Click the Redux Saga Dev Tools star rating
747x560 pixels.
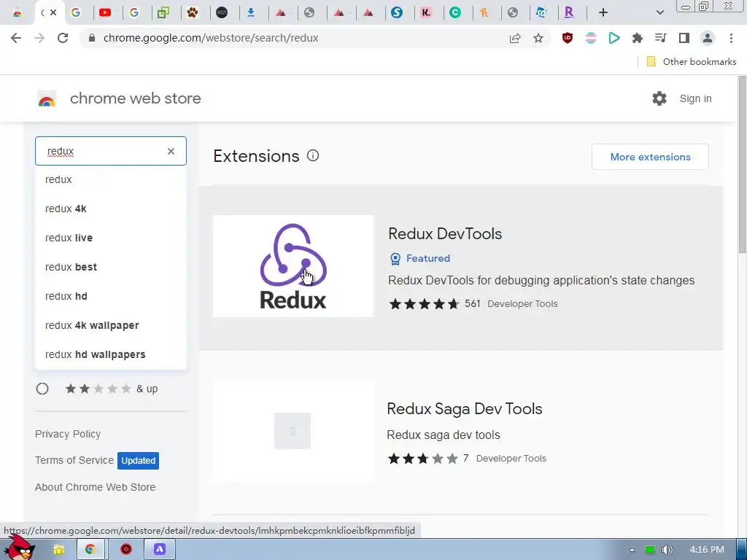[423, 459]
